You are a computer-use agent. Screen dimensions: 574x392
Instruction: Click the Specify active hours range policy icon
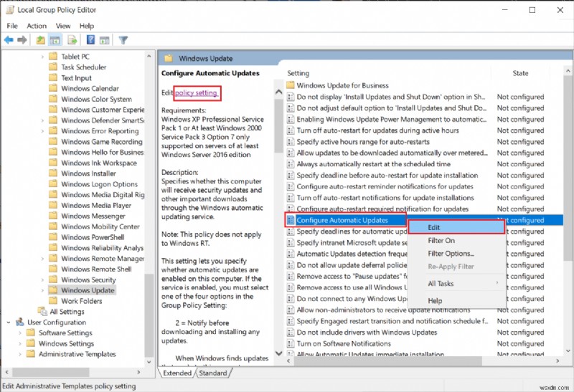tap(291, 141)
